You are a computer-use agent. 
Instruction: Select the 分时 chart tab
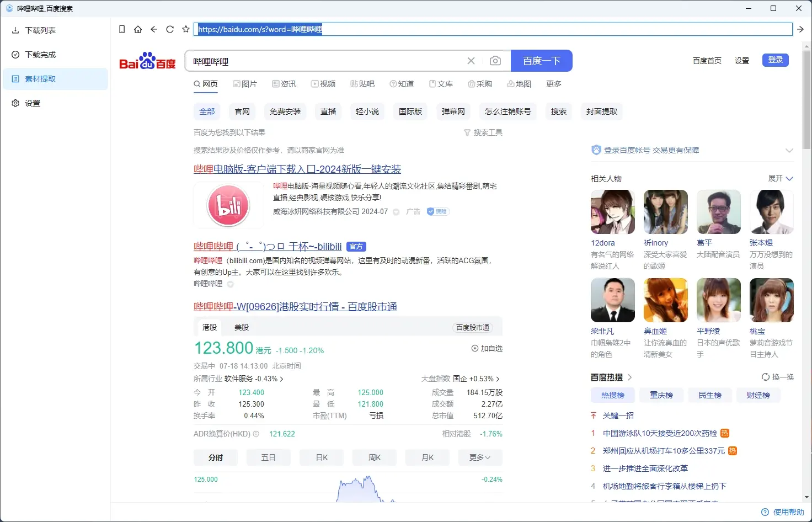click(216, 457)
